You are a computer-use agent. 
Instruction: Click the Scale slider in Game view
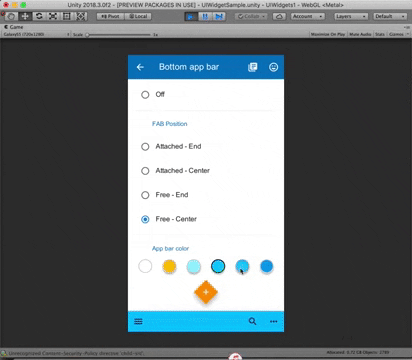tap(118, 34)
